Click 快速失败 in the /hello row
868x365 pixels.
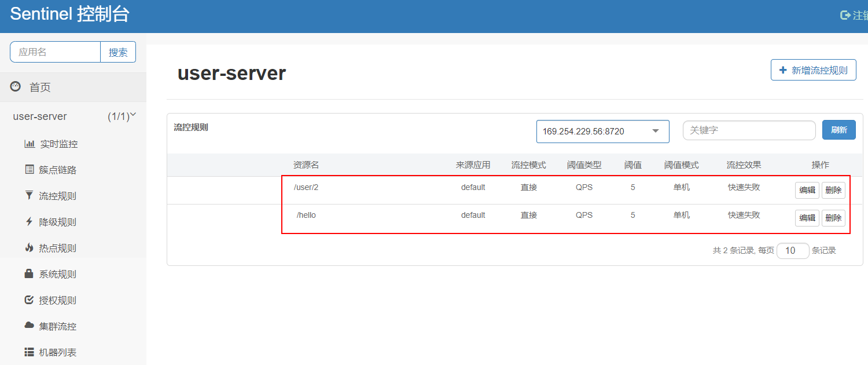pyautogui.click(x=744, y=215)
